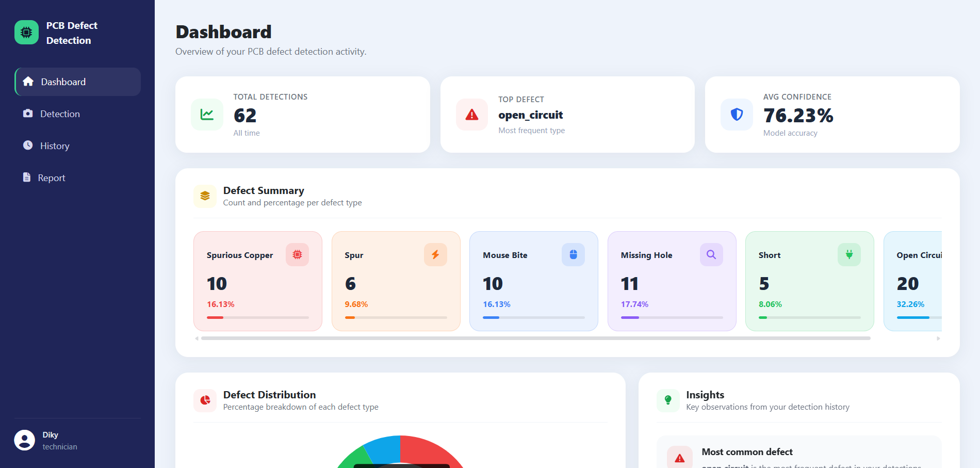Click the Insights lightbulb icon

point(668,400)
